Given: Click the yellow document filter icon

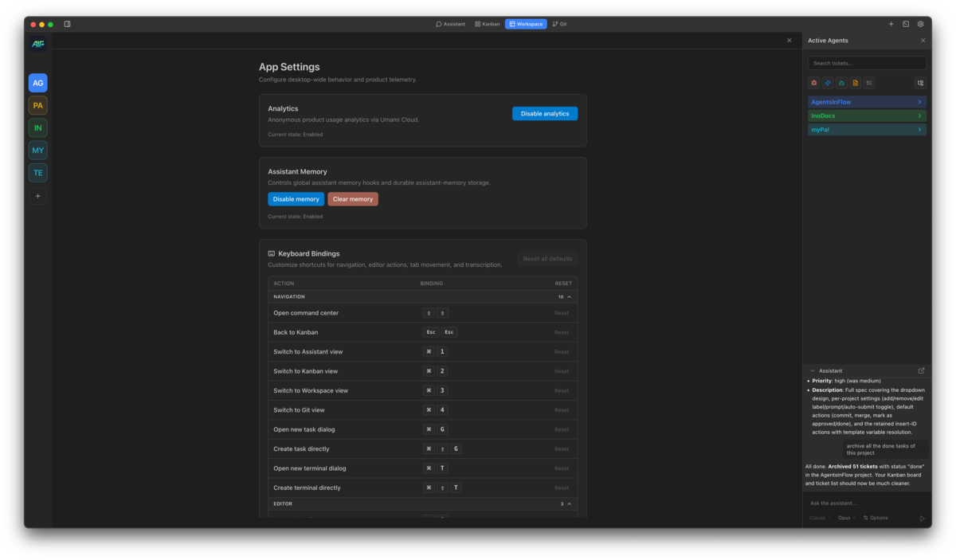Looking at the screenshot, I should point(855,82).
